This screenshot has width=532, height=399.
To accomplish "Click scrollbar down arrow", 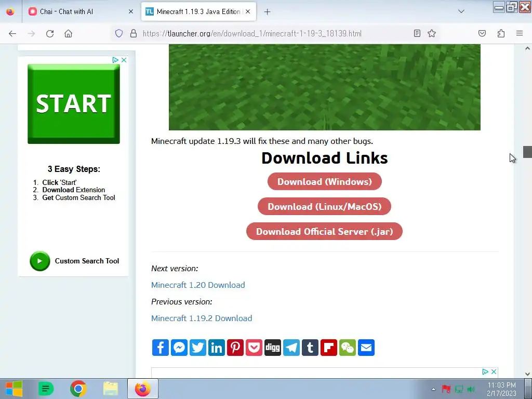I will pyautogui.click(x=527, y=374).
